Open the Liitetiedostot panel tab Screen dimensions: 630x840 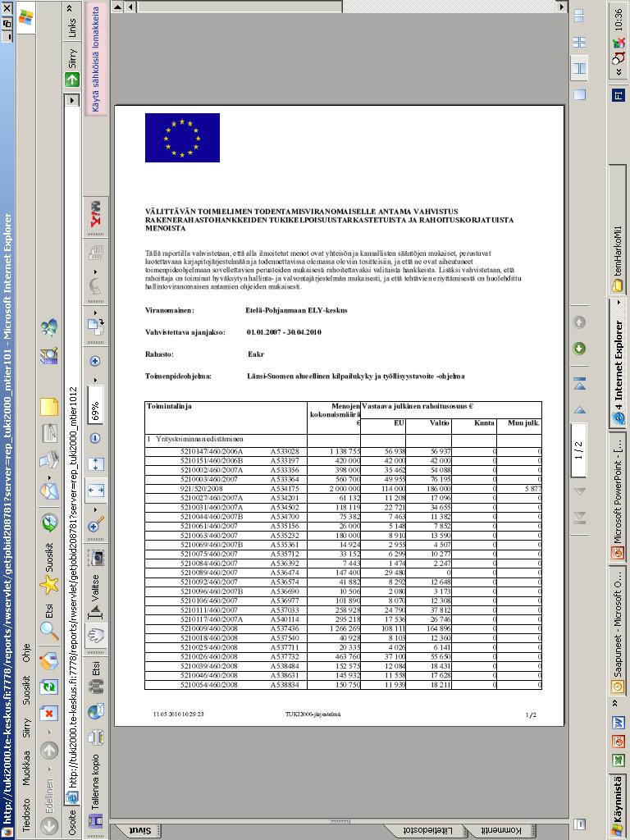[427, 830]
